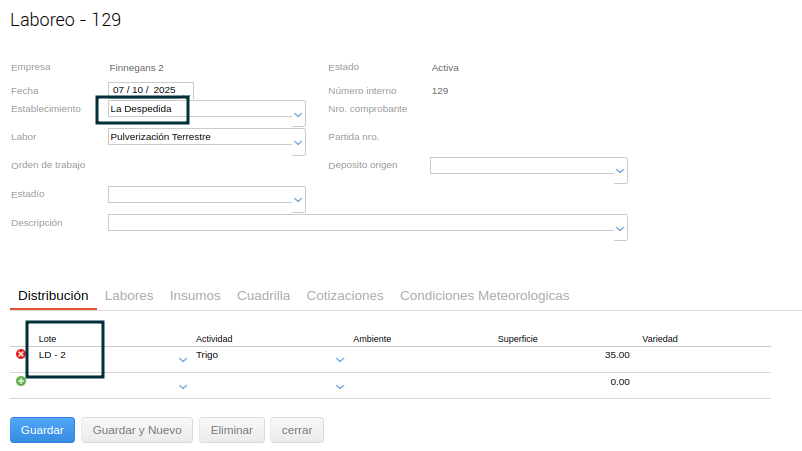802x451 pixels.
Task: Expand the Establecimiento dropdown arrow
Action: coord(298,116)
